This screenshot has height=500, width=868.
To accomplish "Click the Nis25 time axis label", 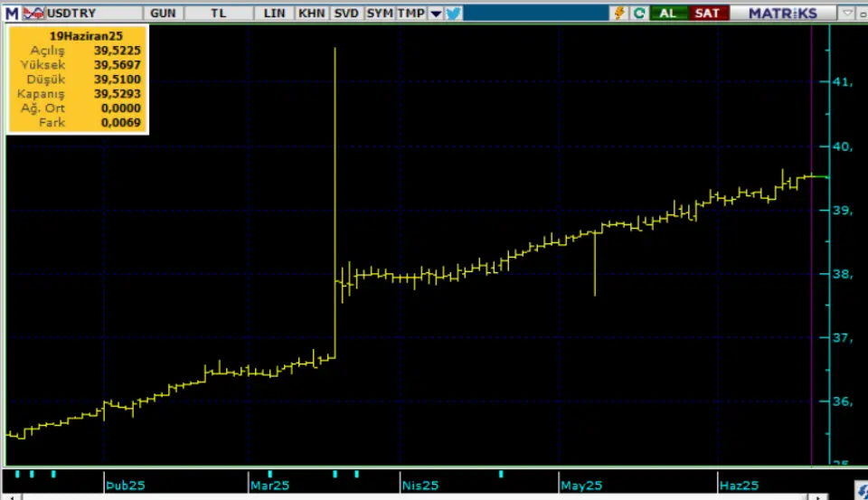I will [420, 486].
